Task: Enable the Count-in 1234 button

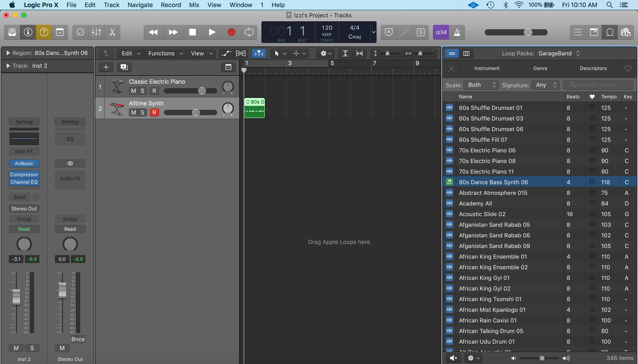Action: click(x=441, y=32)
